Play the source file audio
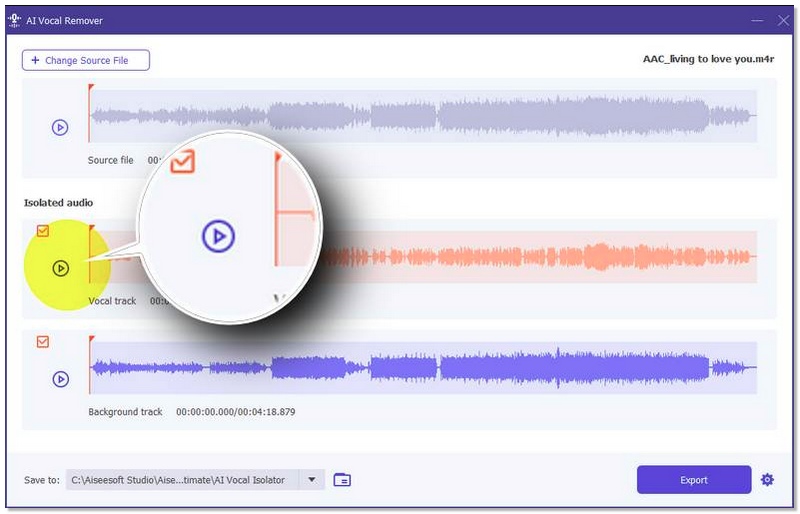Viewport: 800px width, 514px height. coord(60,127)
